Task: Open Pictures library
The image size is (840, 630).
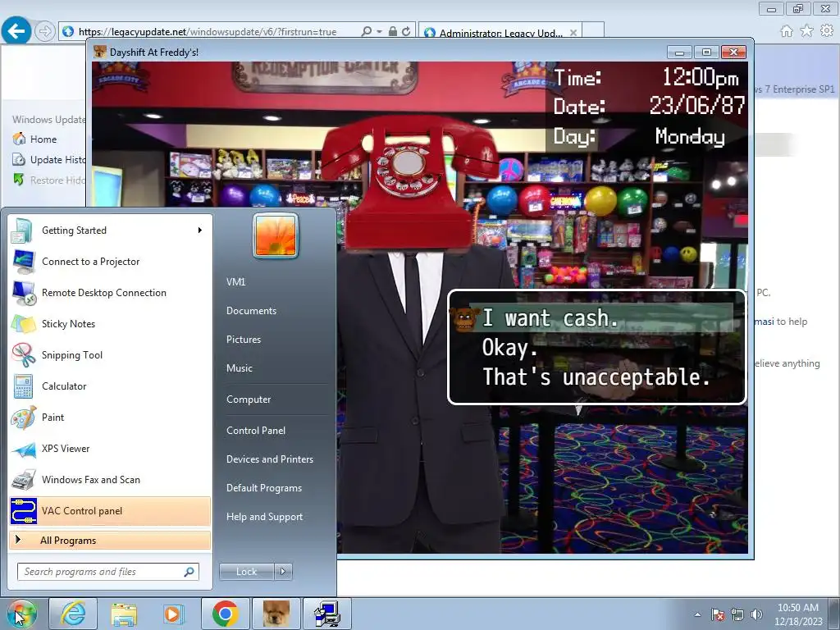Action: pyautogui.click(x=244, y=340)
